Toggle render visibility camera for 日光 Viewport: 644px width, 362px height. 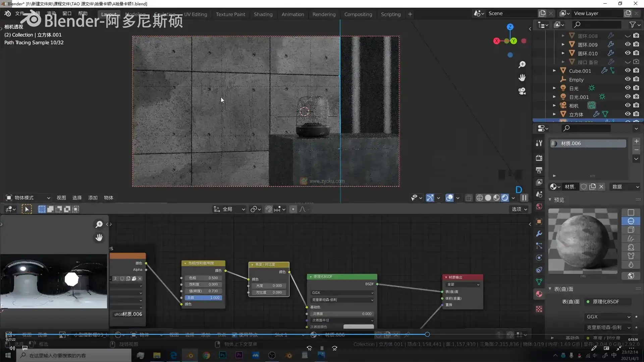pos(636,88)
